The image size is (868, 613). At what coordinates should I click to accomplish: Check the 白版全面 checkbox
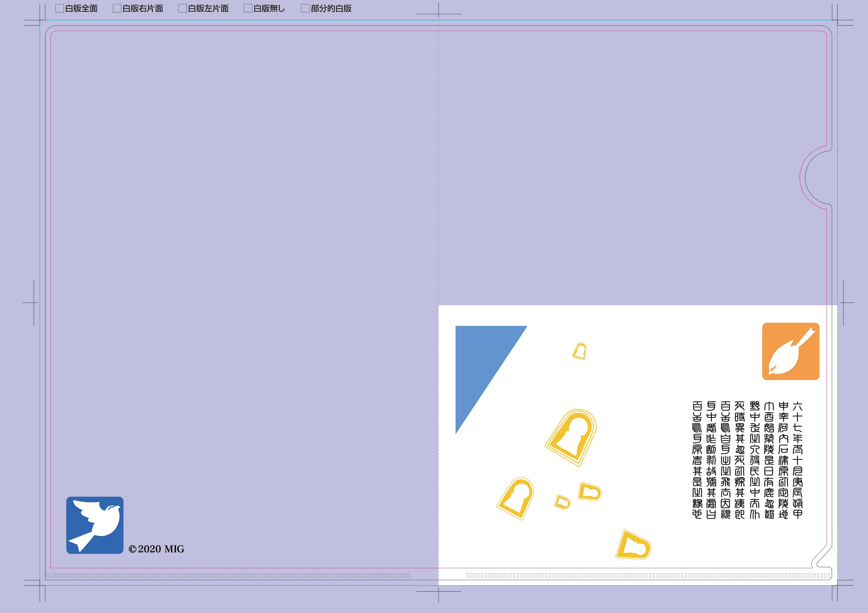click(60, 8)
